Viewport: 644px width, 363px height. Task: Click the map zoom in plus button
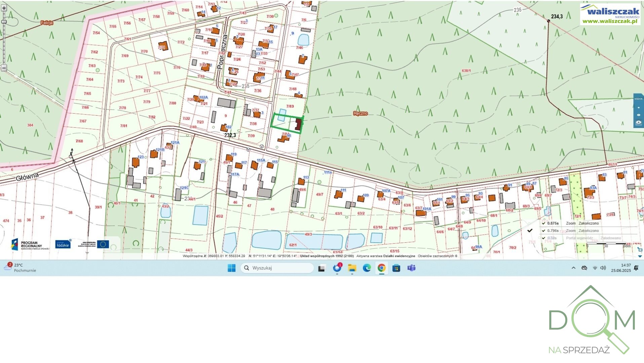click(4, 8)
